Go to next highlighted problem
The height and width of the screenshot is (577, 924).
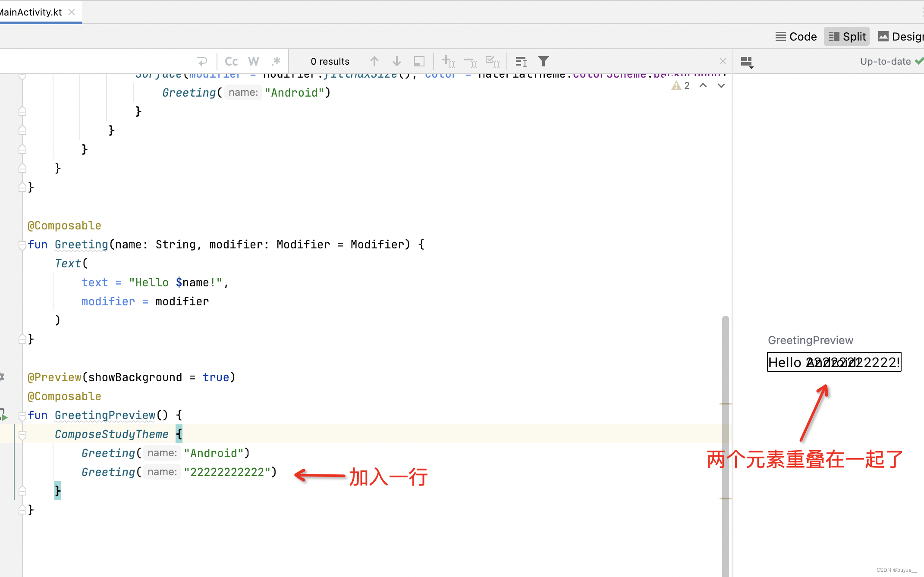click(x=721, y=85)
